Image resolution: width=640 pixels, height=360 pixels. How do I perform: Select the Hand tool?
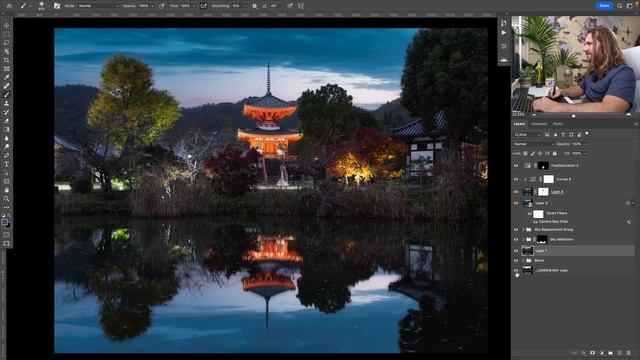click(7, 190)
